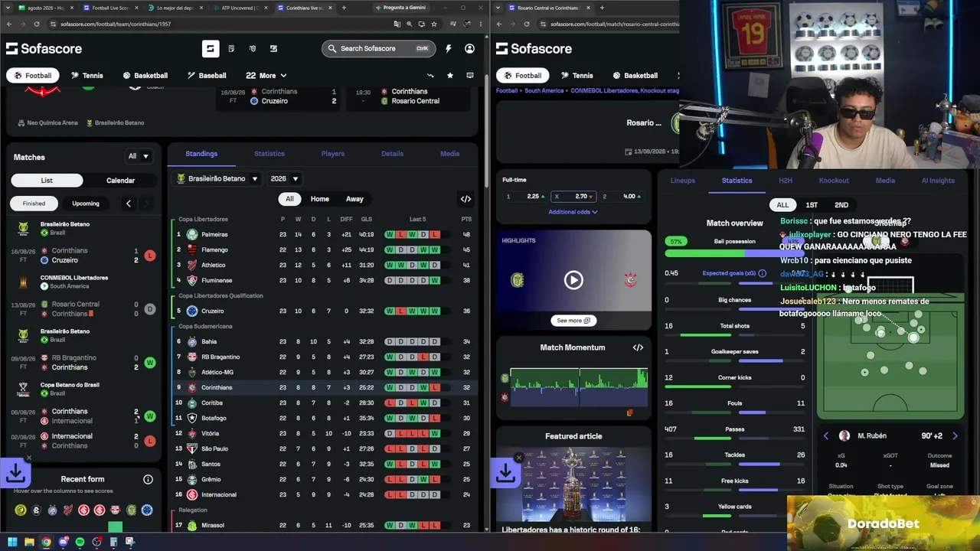Switch Matches panel to Calendar view
980x551 pixels.
[120, 181]
